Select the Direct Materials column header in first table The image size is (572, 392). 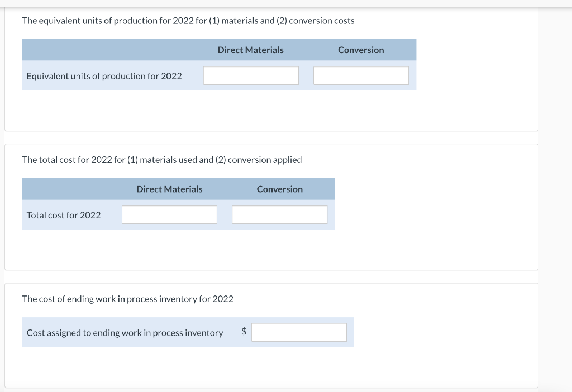coord(250,50)
